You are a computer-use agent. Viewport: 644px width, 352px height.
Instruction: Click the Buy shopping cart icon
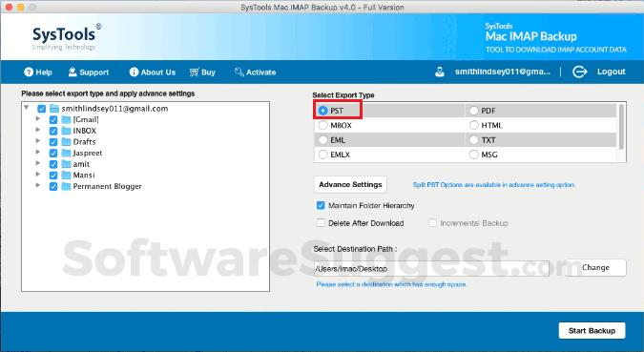[195, 72]
